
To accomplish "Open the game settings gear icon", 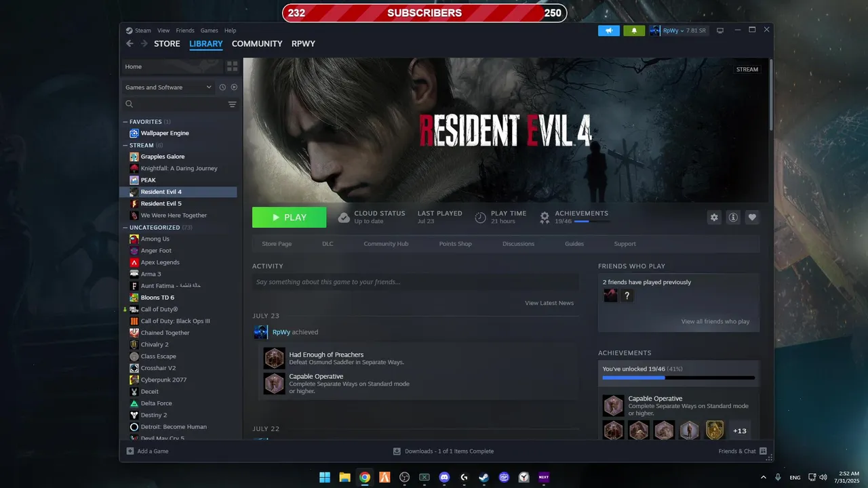I will point(714,218).
